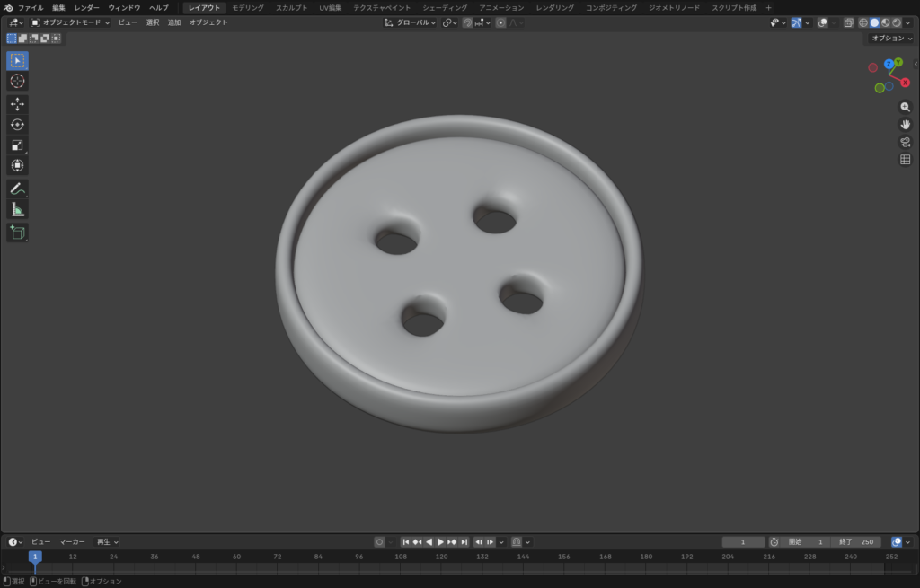Click the zoom magnifier viewport icon
This screenshot has height=588, width=920.
click(905, 107)
